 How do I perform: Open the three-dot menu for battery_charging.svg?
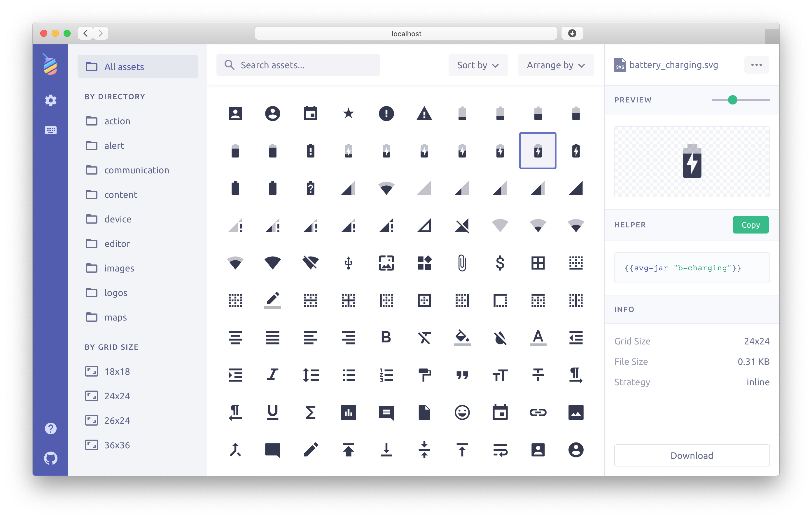pyautogui.click(x=756, y=65)
